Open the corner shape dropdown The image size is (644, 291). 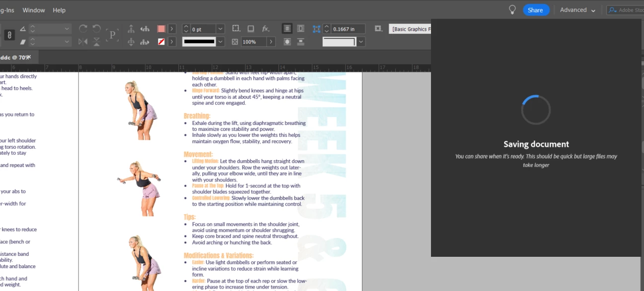pyautogui.click(x=361, y=42)
